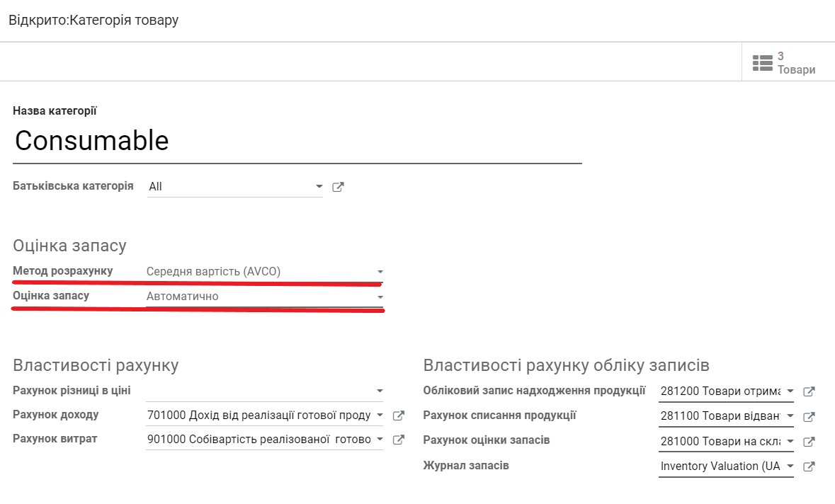
Task: Open the Оцінка запасу dropdown
Action: click(380, 296)
